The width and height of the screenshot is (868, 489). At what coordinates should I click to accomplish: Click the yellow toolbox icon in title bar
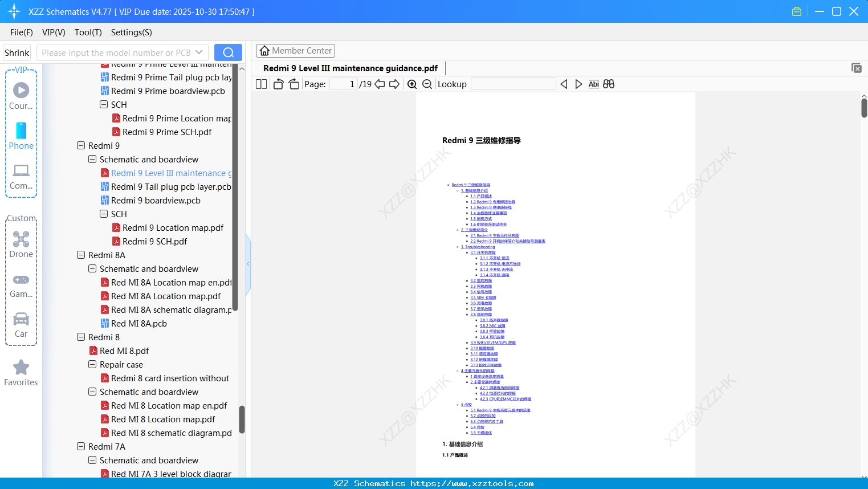(797, 11)
